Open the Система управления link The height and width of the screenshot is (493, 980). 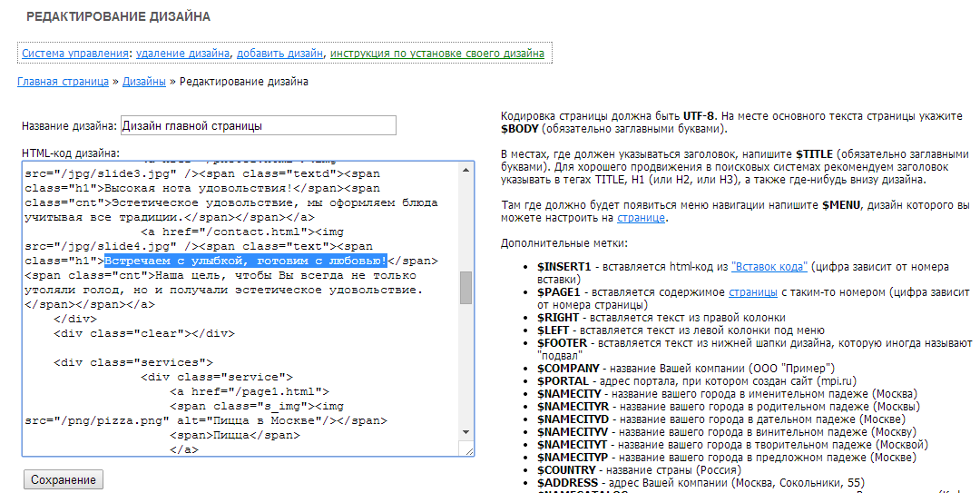click(76, 54)
